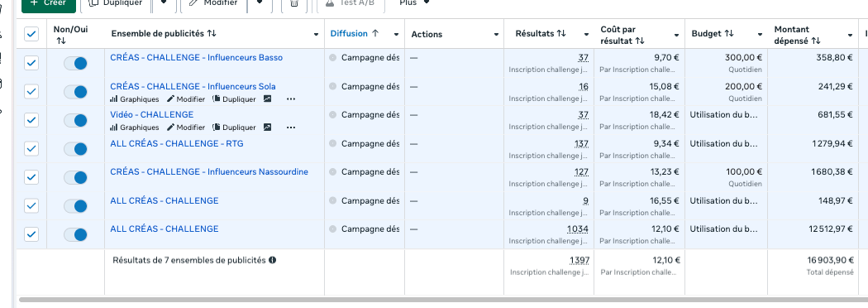Click Modifier in the top toolbar
Viewport: 868px width, 308px height.
click(212, 4)
